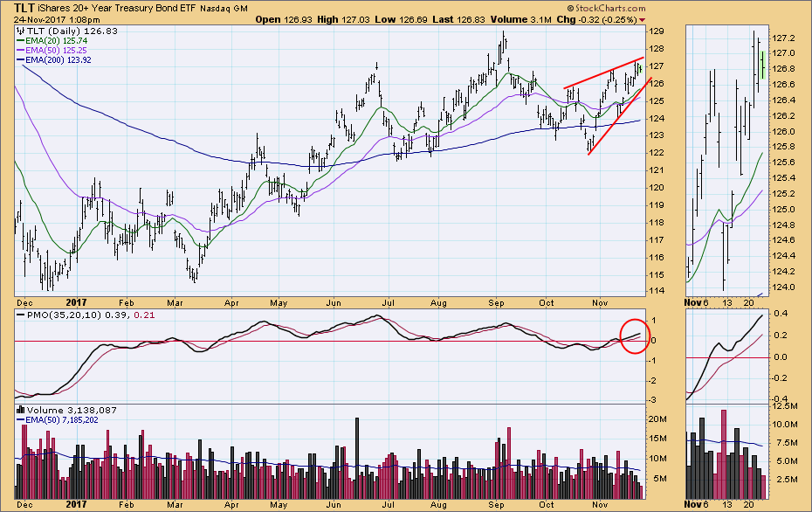812x512 pixels.
Task: Click the black PMO legend line swatch
Action: pyautogui.click(x=20, y=315)
